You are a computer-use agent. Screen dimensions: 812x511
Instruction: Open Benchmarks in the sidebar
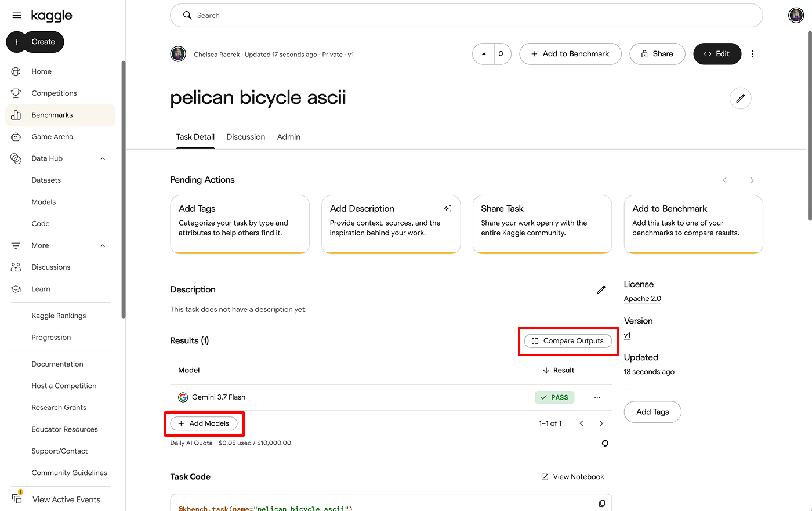click(60, 115)
